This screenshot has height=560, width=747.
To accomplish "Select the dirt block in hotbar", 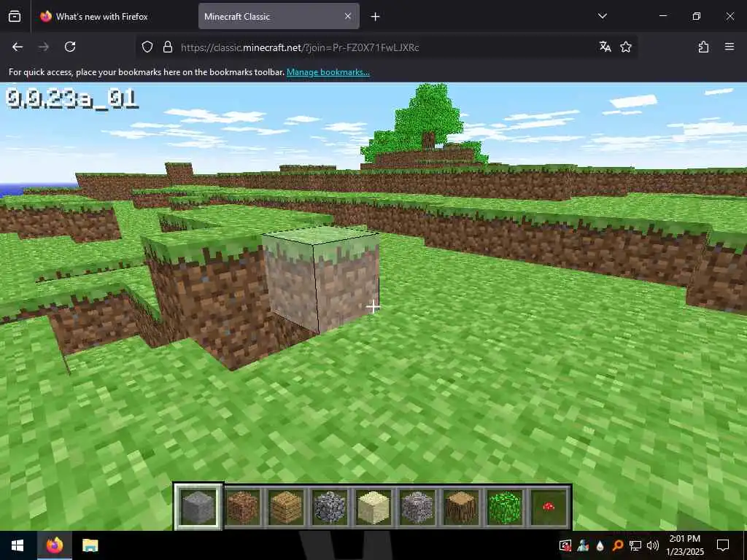I will tap(242, 507).
